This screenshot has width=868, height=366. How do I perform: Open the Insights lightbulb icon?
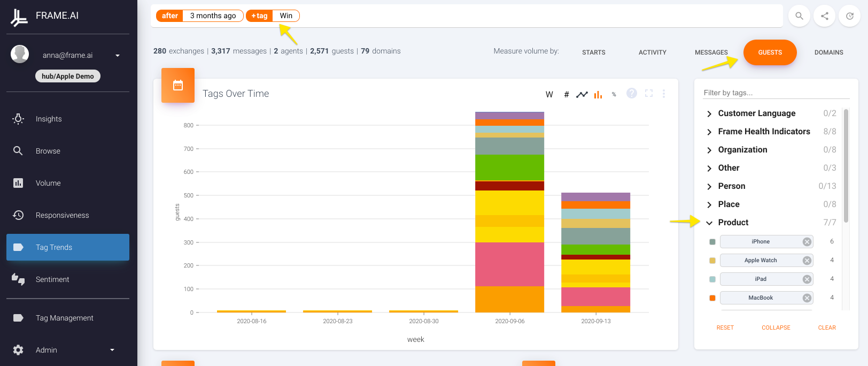(18, 119)
